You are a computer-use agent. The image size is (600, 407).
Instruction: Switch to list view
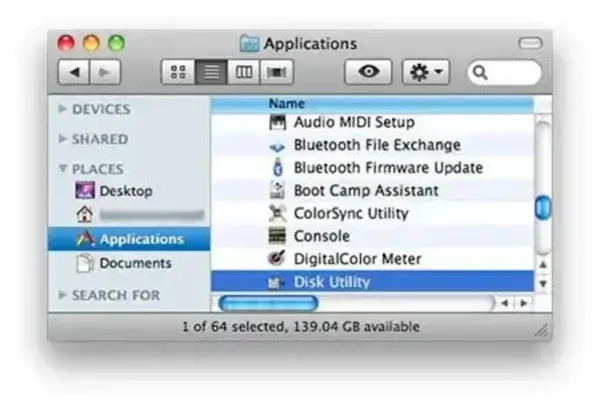pyautogui.click(x=211, y=72)
